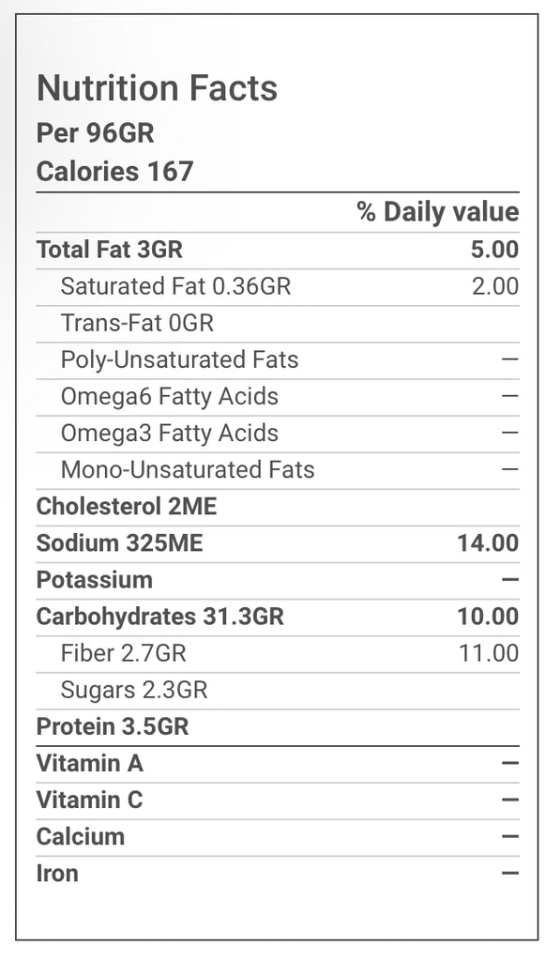Click the Cholesterol 2ME row
Image resolution: width=560 pixels, height=961 pixels.
click(x=278, y=507)
